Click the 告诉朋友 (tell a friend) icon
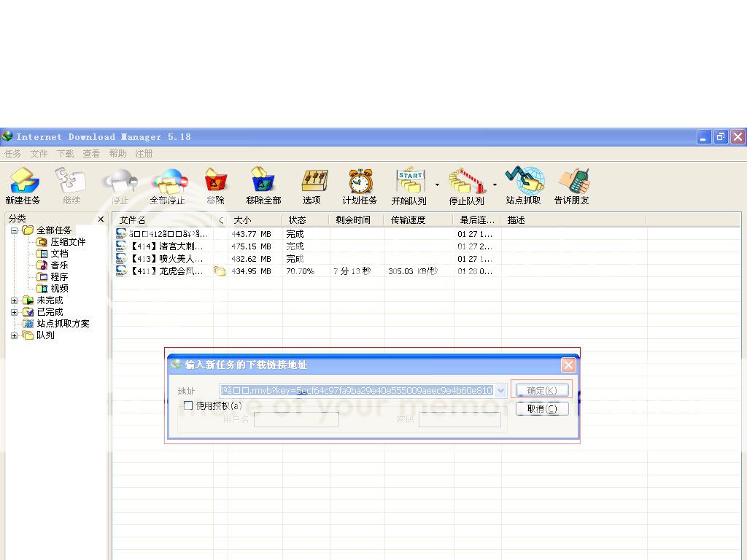 click(572, 182)
